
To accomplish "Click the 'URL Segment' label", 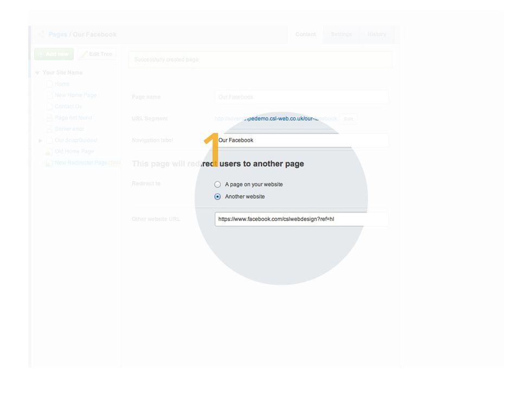I will pos(150,118).
